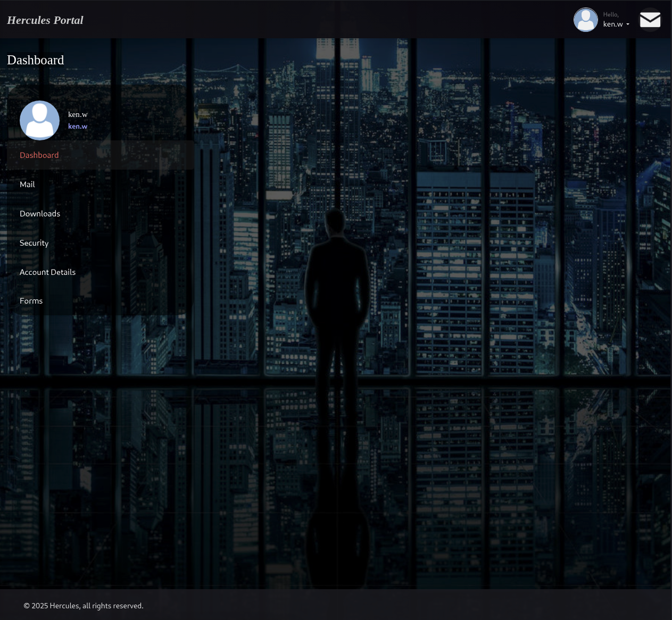
Task: Click the "Hello," greeting text
Action: [611, 14]
